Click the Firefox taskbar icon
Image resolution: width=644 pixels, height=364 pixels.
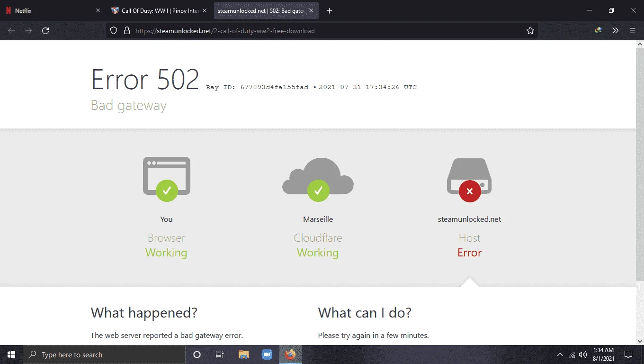click(290, 355)
